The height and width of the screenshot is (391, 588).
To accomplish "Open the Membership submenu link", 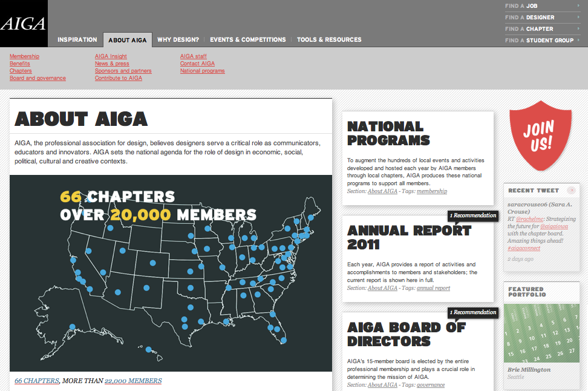I will [24, 56].
